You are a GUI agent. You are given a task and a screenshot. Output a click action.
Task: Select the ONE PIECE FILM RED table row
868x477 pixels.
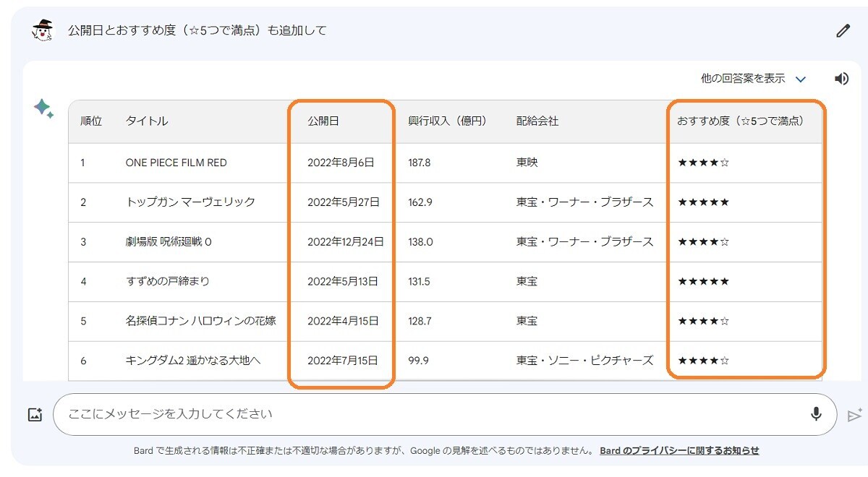click(x=289, y=162)
